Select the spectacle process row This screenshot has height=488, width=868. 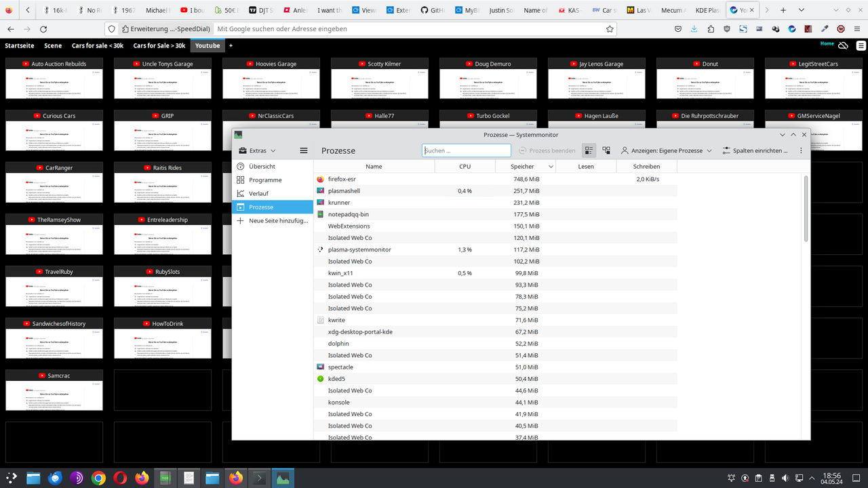pos(496,367)
